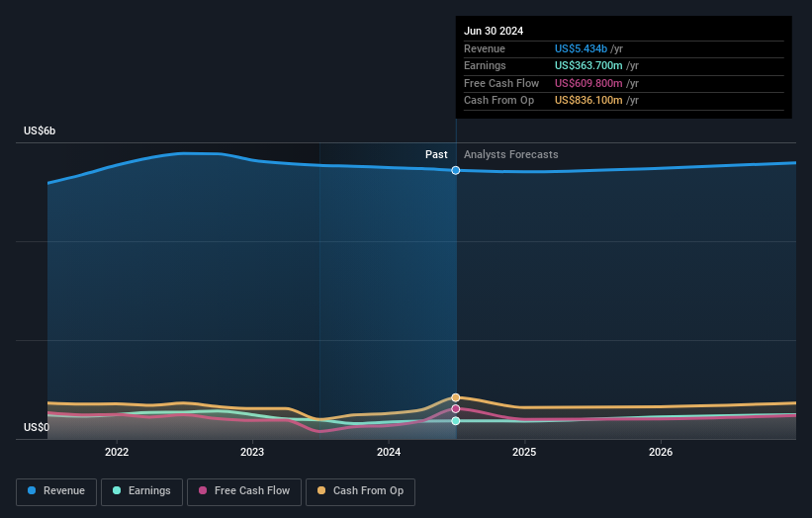Click the US$836.100m cash from op value

click(588, 101)
